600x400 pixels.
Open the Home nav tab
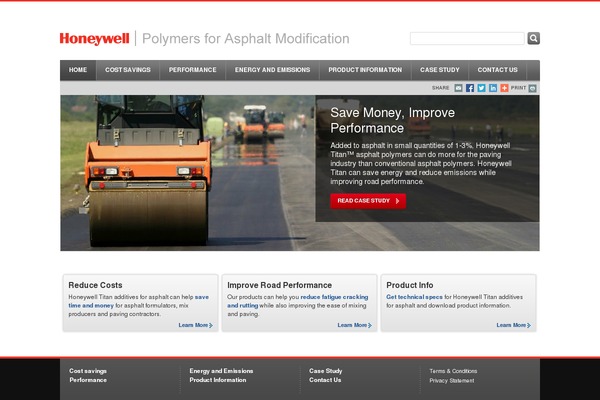pos(78,70)
